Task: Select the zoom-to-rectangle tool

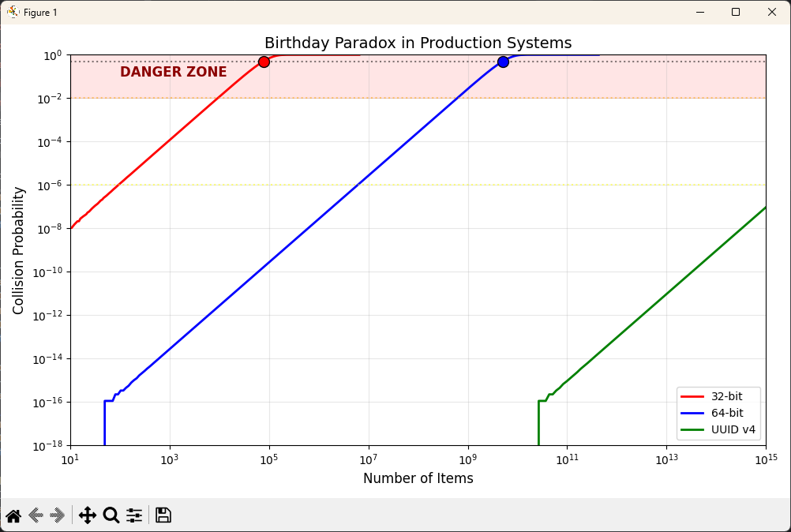Action: pyautogui.click(x=111, y=515)
